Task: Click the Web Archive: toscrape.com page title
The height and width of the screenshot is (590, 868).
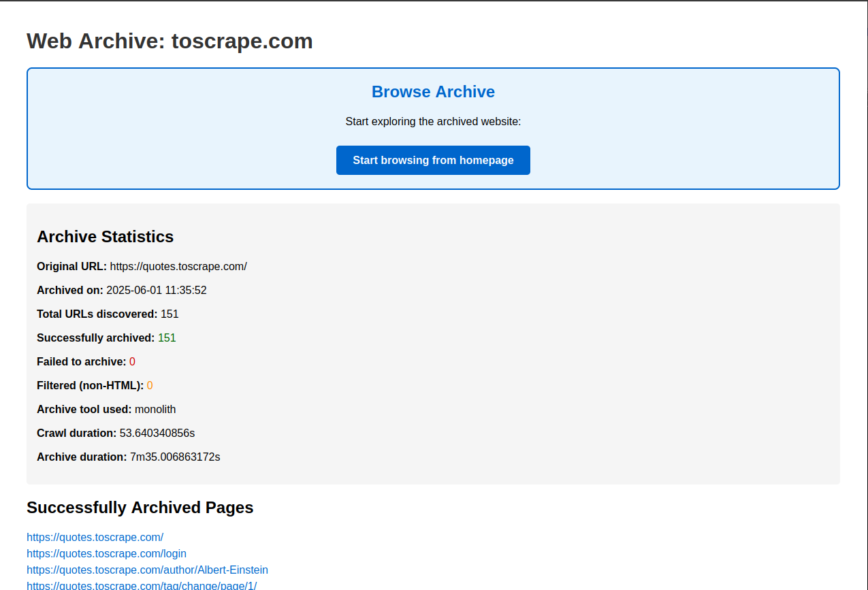Action: pyautogui.click(x=169, y=41)
